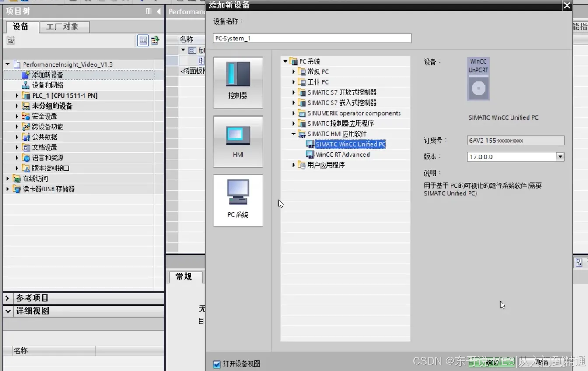
Task: Click the details list view toolbar icon
Action: coord(143,41)
